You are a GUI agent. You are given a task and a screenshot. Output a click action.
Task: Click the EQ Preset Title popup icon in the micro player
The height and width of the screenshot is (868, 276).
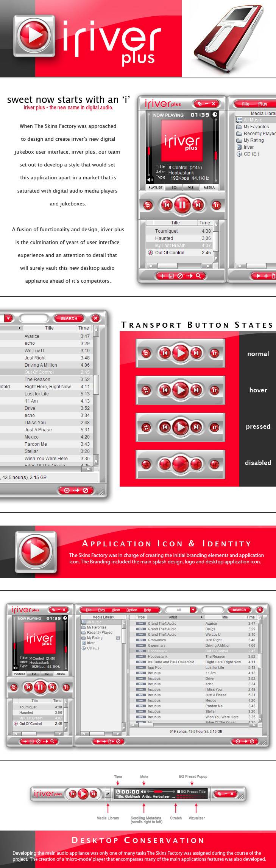tap(178, 791)
